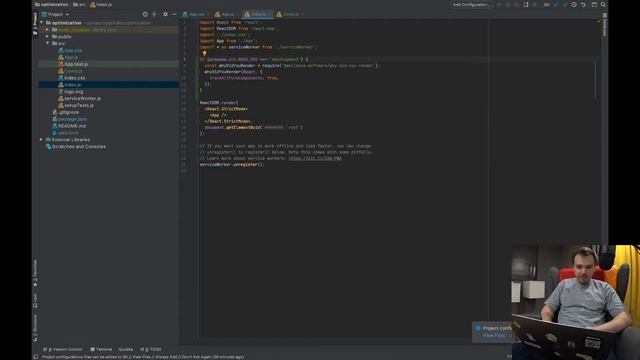Select App.test.js in project tree

pyautogui.click(x=73, y=64)
